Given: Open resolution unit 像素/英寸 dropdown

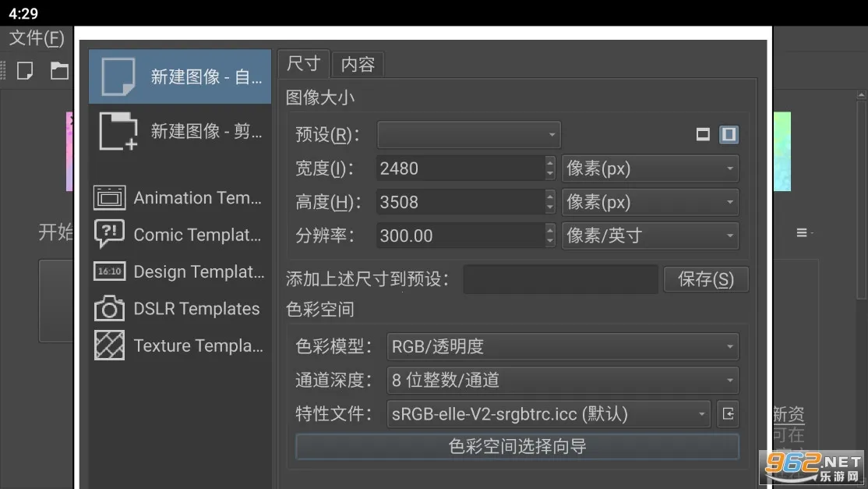Looking at the screenshot, I should [x=650, y=236].
